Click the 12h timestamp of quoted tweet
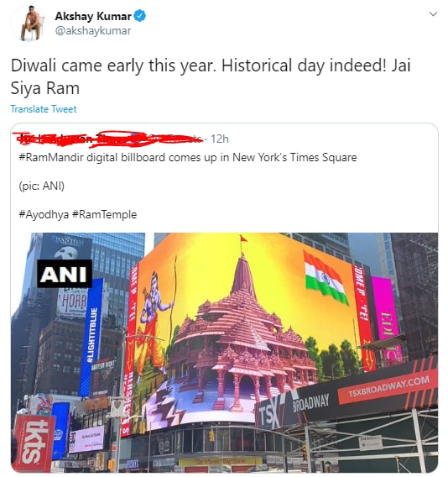The height and width of the screenshot is (477, 448). click(220, 139)
